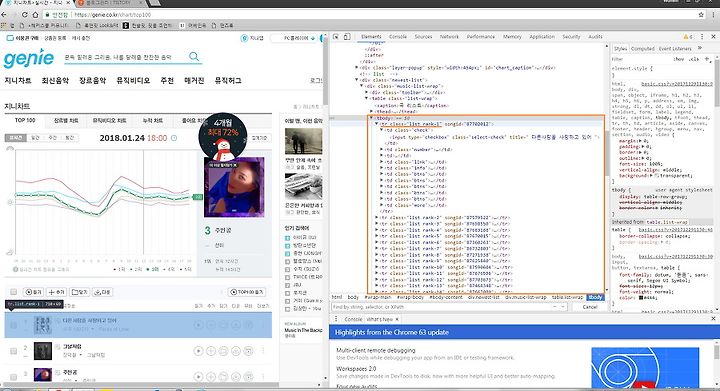Click the 듣기 listen button in toolbar
This screenshot has width=720, height=391.
[x=33, y=292]
